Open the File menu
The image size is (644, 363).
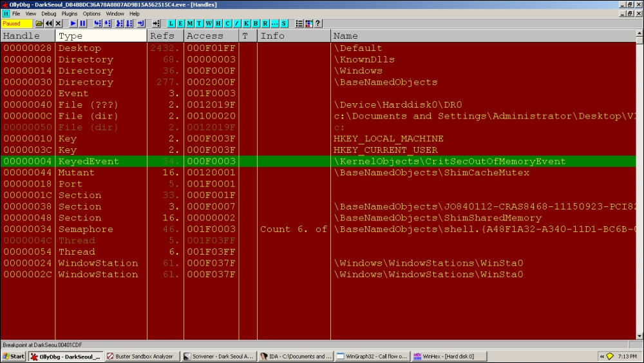tap(16, 14)
